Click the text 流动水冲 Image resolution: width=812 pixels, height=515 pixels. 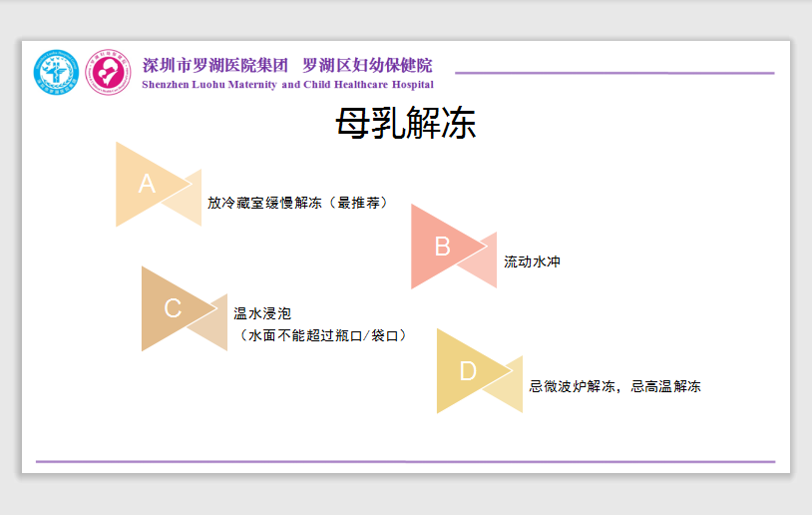[532, 261]
